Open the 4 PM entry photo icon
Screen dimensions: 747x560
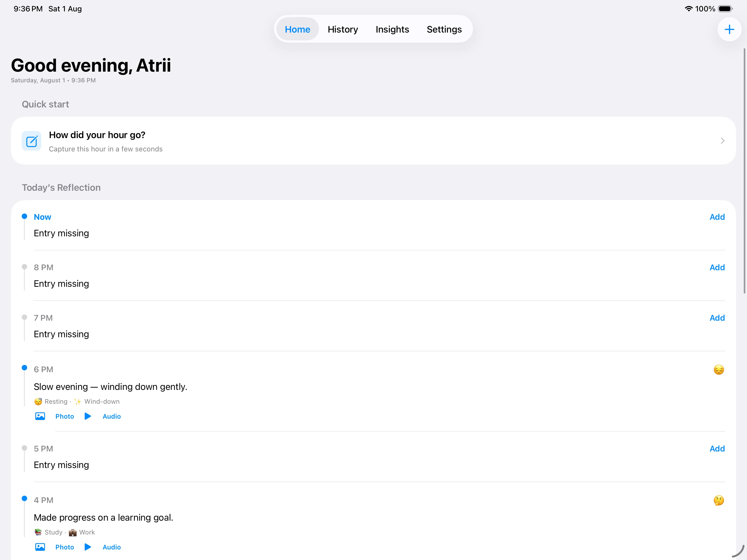coord(40,547)
